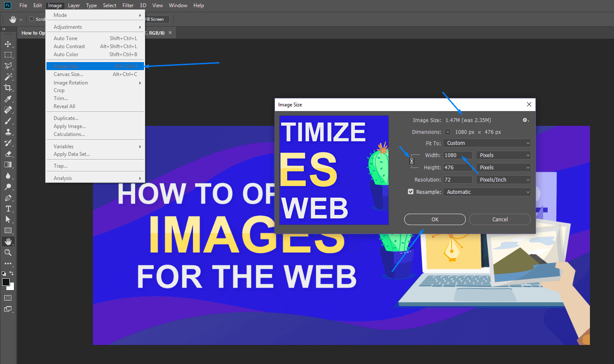Toggle Scroll All Windows checkbox
Image resolution: width=614 pixels, height=364 pixels.
click(31, 19)
